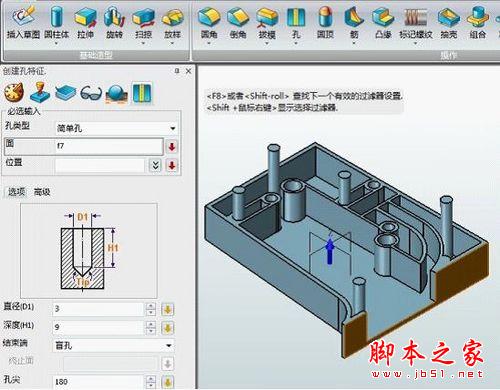Select the 扫掠 sweep tool
Image resolution: width=500 pixels, height=390 pixels.
[143, 22]
